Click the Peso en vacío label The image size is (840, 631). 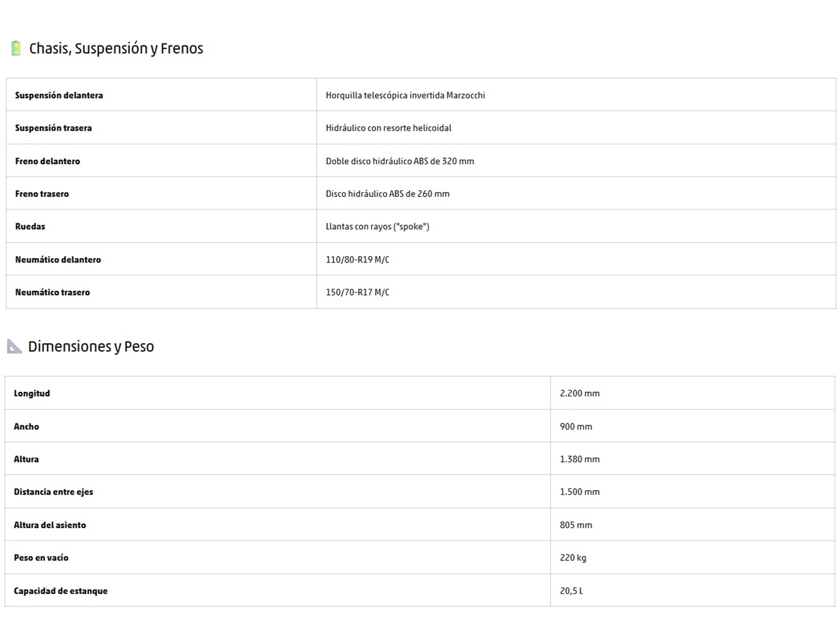click(x=42, y=558)
